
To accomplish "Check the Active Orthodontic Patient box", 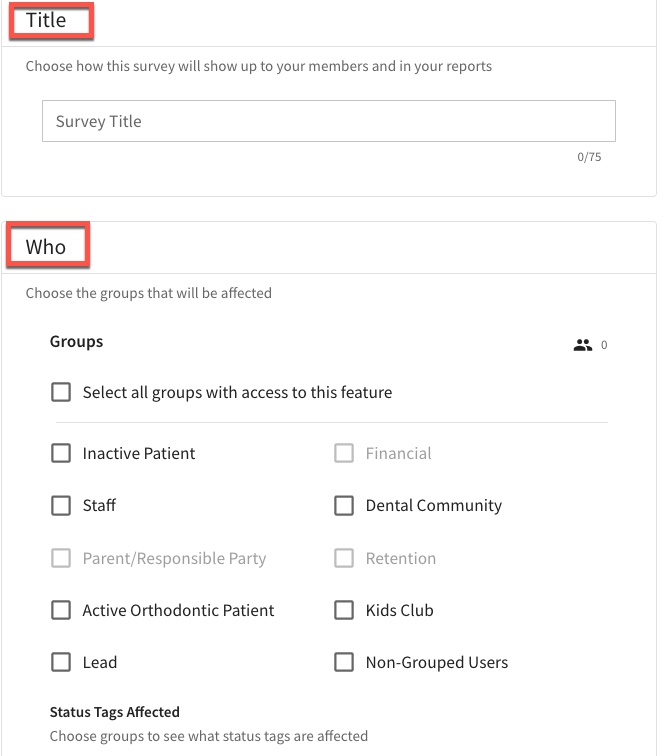I will [61, 610].
